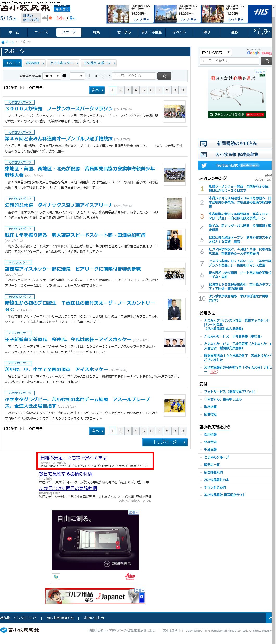Click the scroll-to-top arrow icon
276x644 pixels.
click(x=270, y=618)
